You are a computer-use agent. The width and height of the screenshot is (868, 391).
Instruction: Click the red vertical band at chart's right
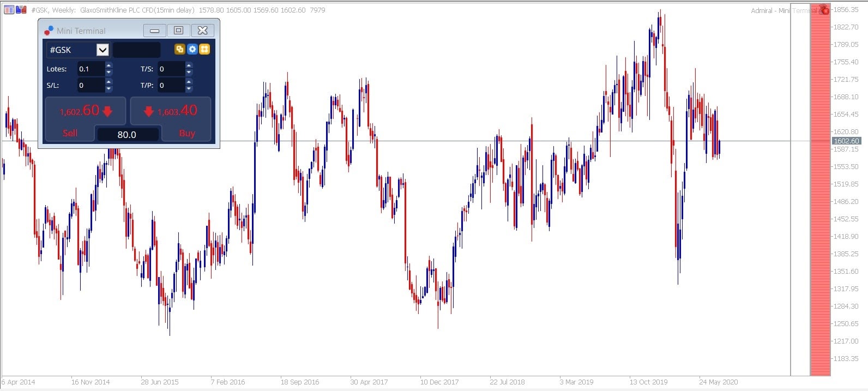(820, 191)
